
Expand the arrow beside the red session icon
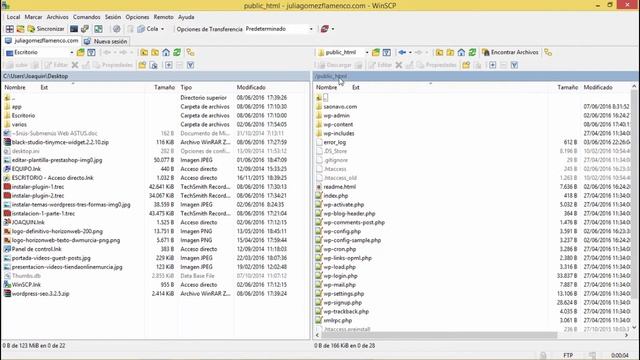(333, 29)
